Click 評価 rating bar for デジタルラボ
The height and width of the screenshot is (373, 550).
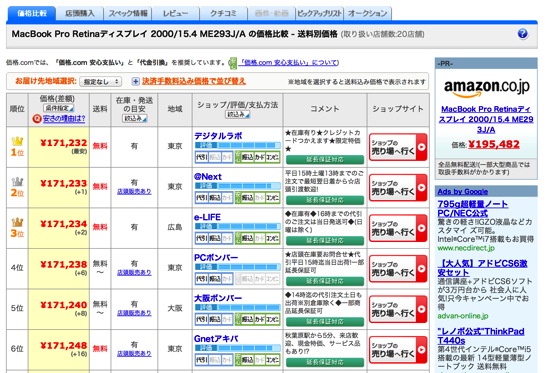click(237, 145)
